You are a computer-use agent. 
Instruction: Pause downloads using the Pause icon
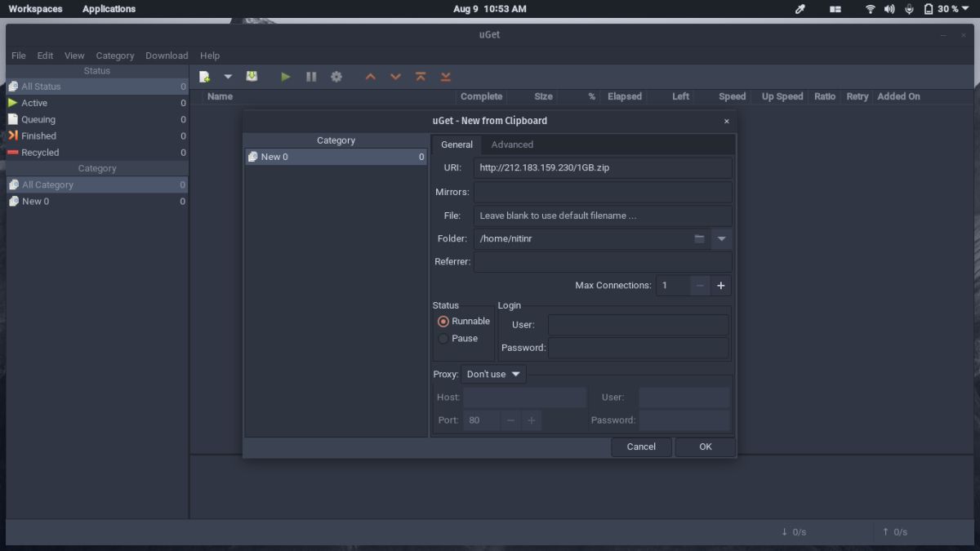[x=310, y=76]
